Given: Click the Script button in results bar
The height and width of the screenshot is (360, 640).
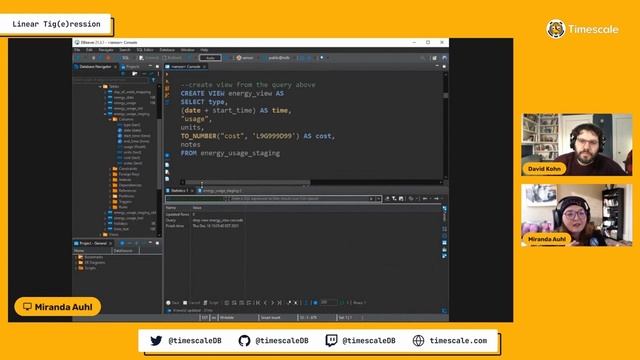Looking at the screenshot, I should pos(211,303).
